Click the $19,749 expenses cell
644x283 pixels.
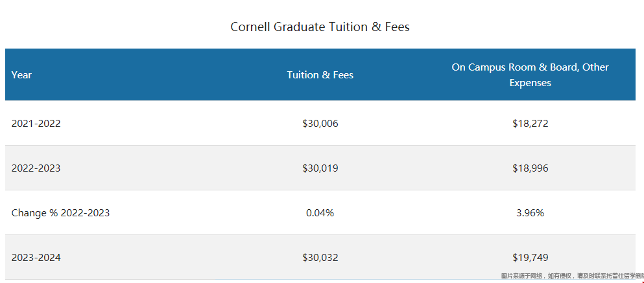click(x=531, y=258)
